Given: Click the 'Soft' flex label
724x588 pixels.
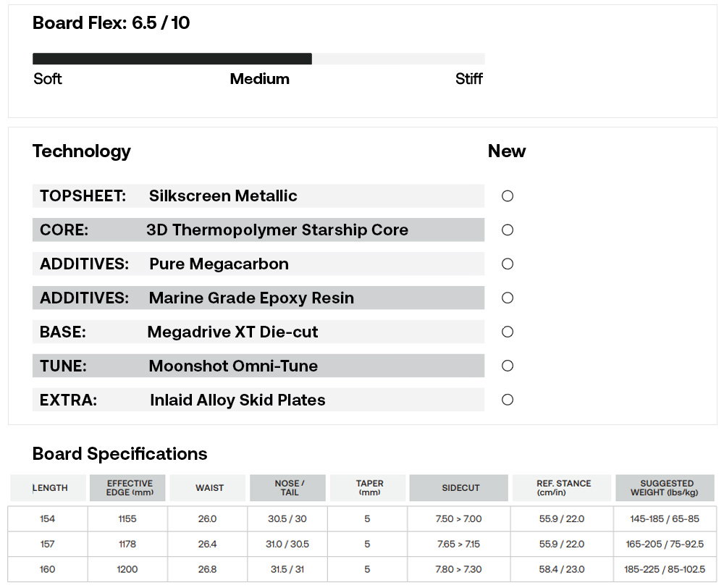Looking at the screenshot, I should pos(48,79).
